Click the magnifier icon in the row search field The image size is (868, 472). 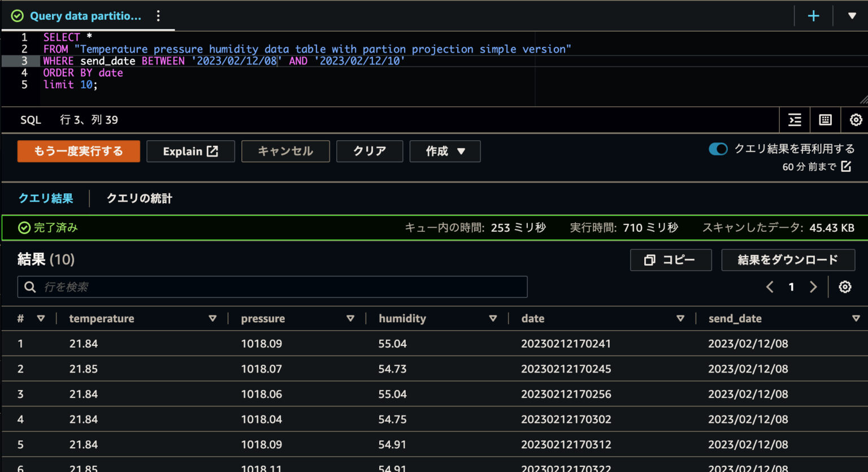29,287
